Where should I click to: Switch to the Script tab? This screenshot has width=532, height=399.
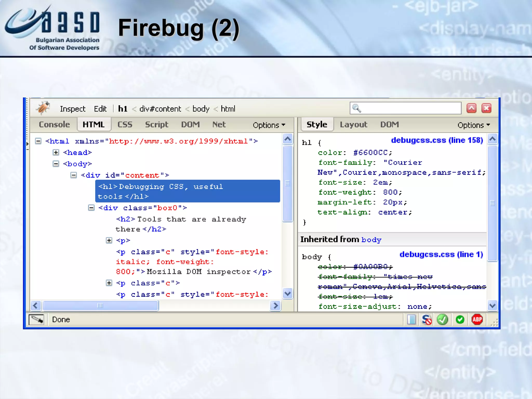(157, 125)
